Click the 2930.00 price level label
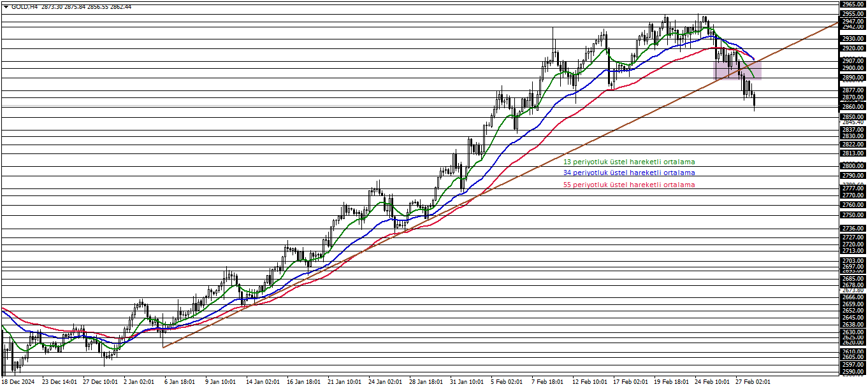Viewport: 868px width, 389px height. click(852, 38)
